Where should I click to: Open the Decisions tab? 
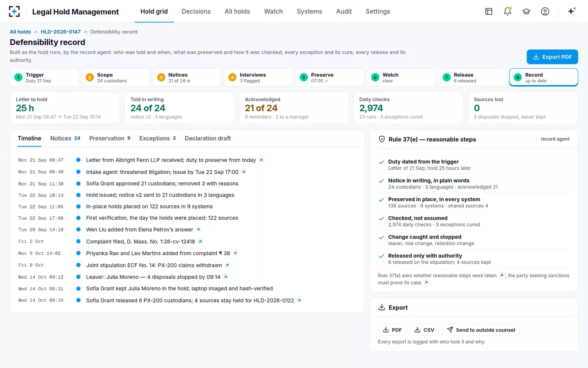(x=196, y=11)
